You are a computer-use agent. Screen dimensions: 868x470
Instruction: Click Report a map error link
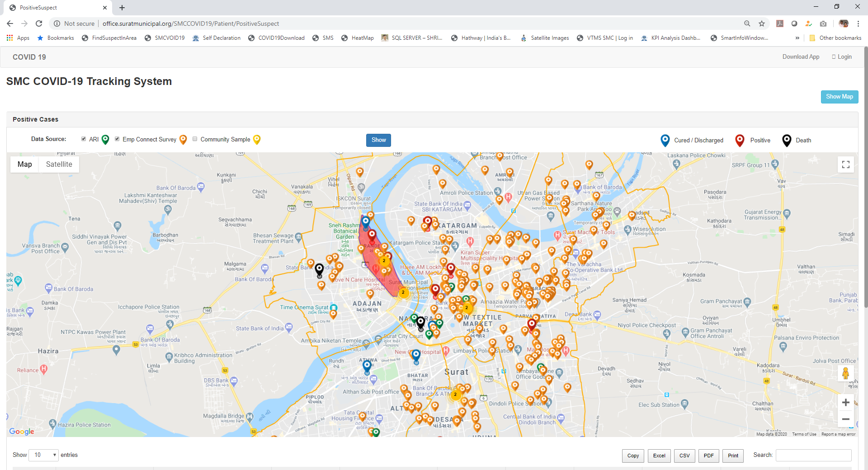coord(838,434)
